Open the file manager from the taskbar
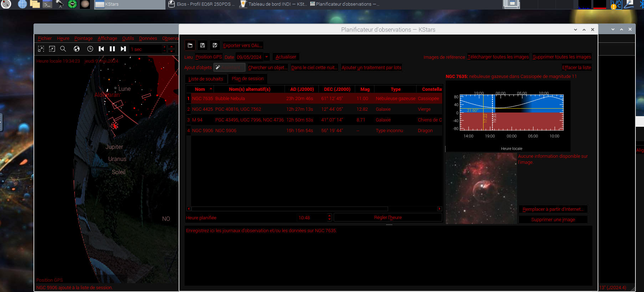Image resolution: width=644 pixels, height=292 pixels. point(35,4)
